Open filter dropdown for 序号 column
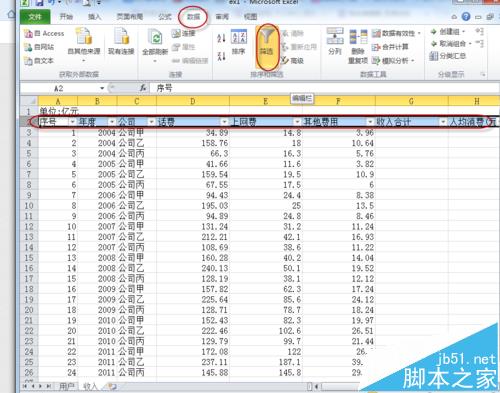 tap(72, 122)
